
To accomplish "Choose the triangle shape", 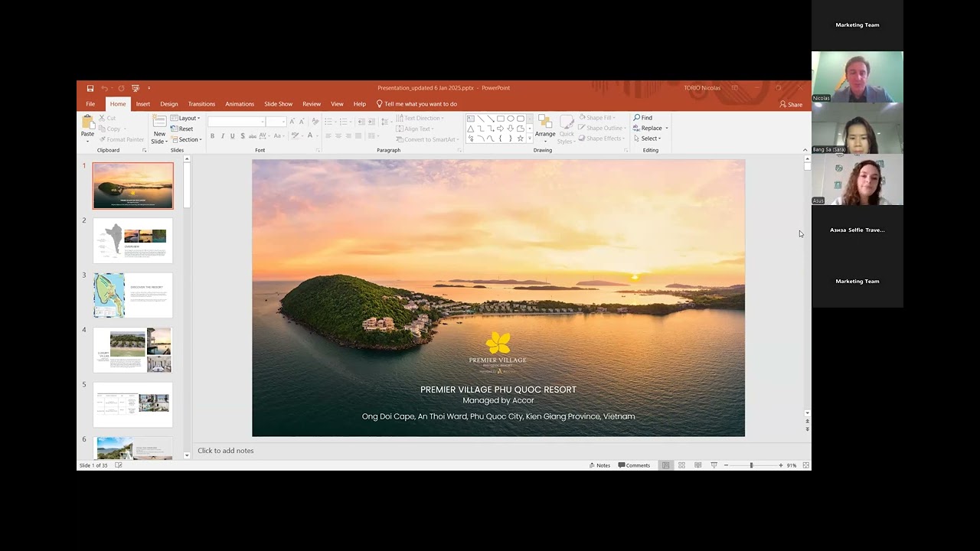I will coord(470,129).
